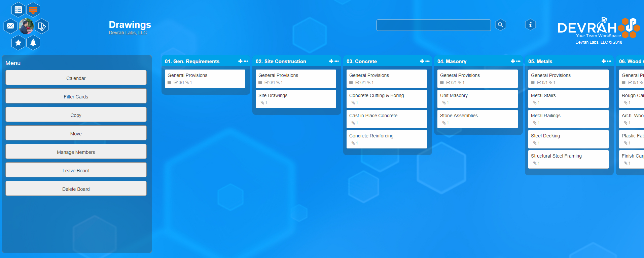Choose Copy in the board menu
644x258 pixels.
click(x=76, y=115)
